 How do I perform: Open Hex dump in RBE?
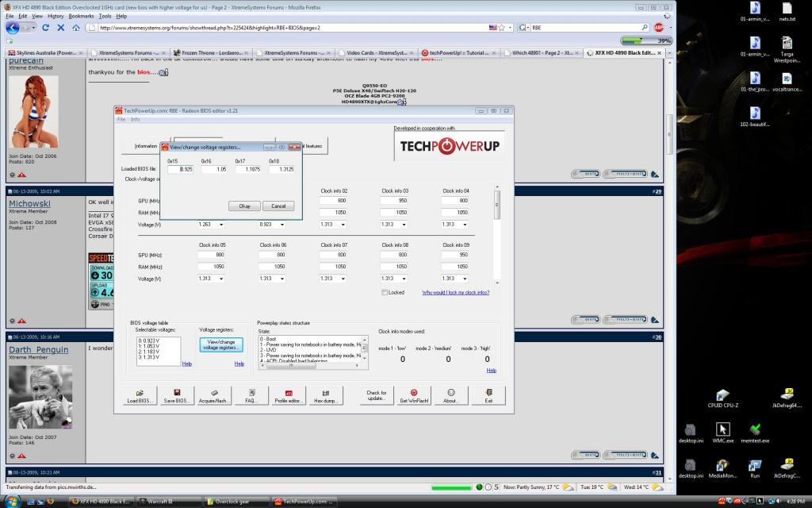point(326,396)
